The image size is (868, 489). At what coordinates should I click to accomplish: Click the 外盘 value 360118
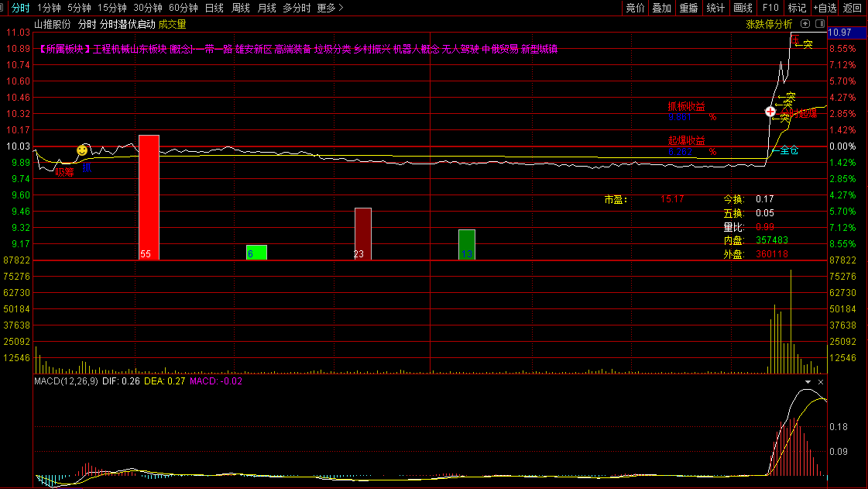coord(772,254)
